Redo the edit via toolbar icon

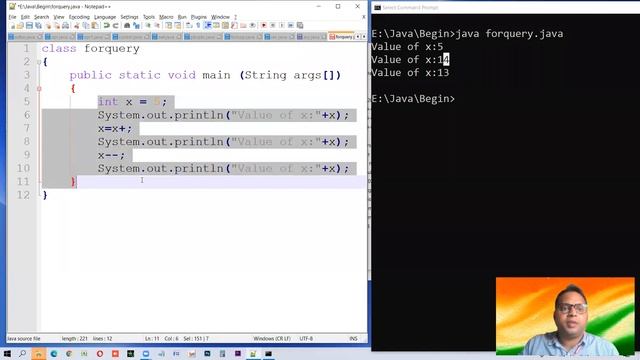[116, 25]
